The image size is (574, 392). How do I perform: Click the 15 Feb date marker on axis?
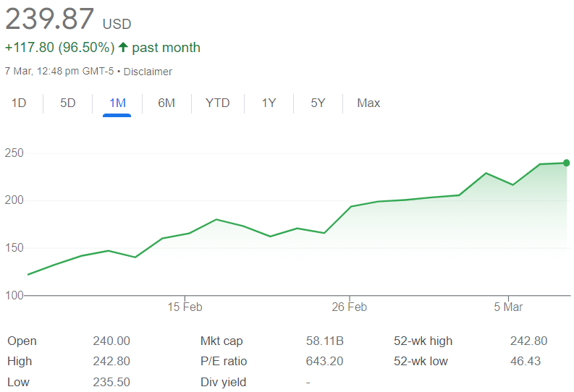click(185, 307)
